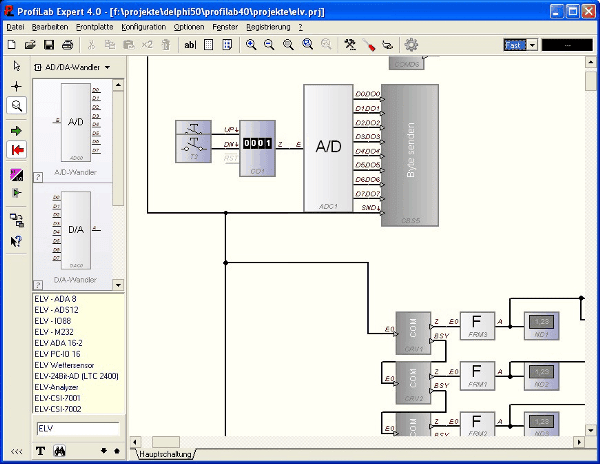Image resolution: width=600 pixels, height=464 pixels.
Task: Select the FRM3 formula block
Action: tap(477, 326)
